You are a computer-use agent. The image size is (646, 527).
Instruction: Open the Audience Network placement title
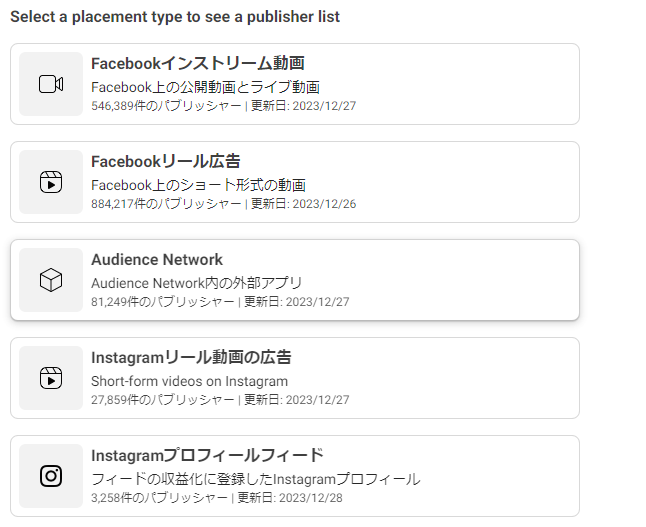coord(157,260)
